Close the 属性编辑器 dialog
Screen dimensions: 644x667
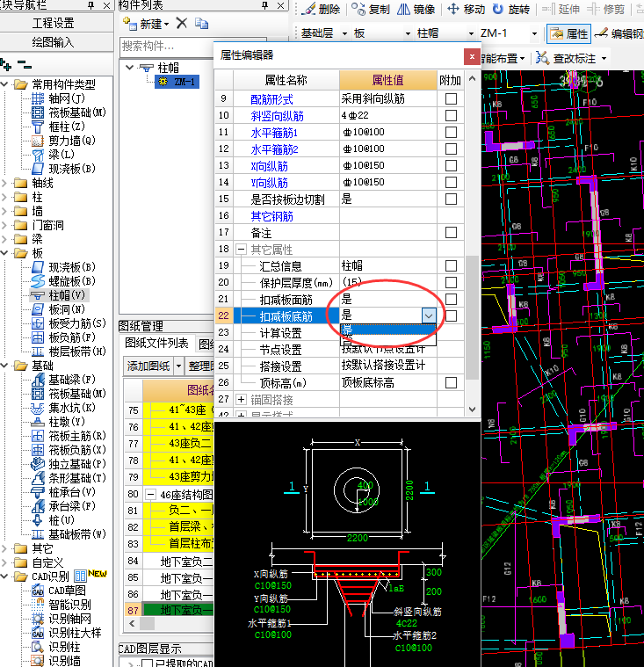pyautogui.click(x=472, y=56)
